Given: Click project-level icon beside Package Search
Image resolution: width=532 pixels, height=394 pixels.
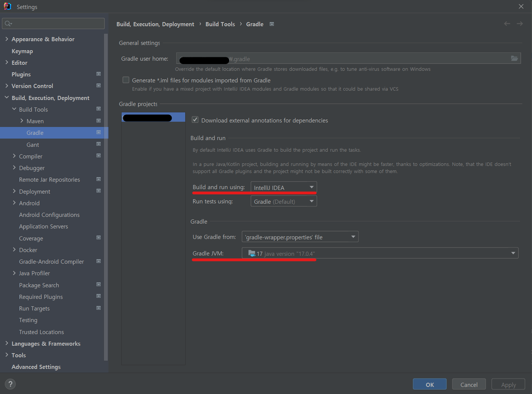Looking at the screenshot, I should 99,284.
